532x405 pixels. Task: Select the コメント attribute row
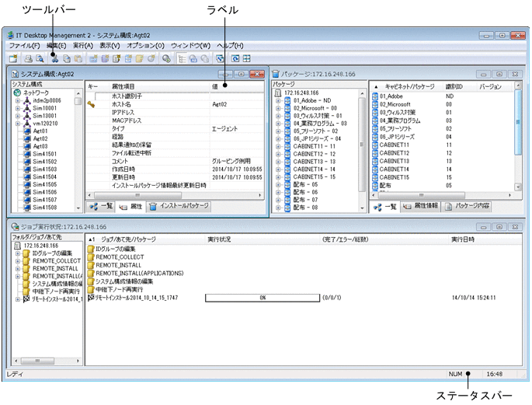(175, 161)
